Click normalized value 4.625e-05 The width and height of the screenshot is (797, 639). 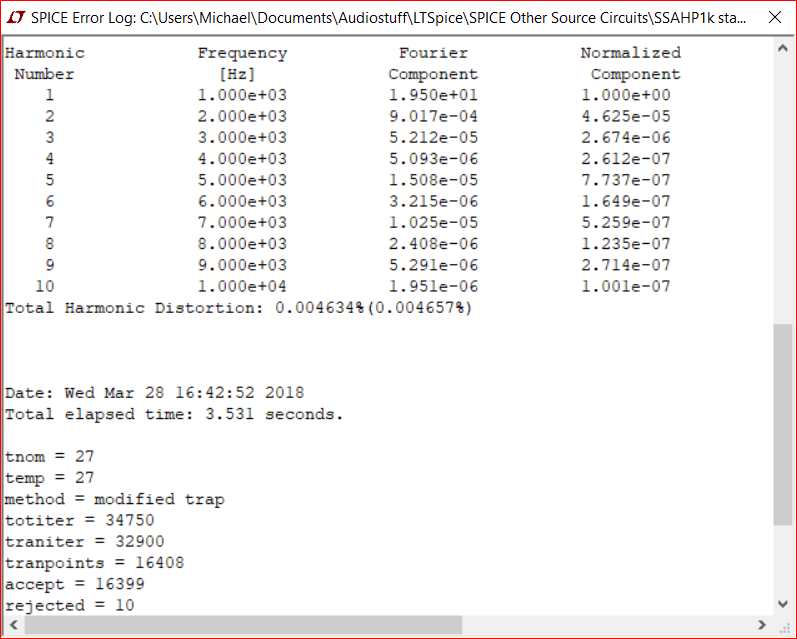tap(626, 116)
